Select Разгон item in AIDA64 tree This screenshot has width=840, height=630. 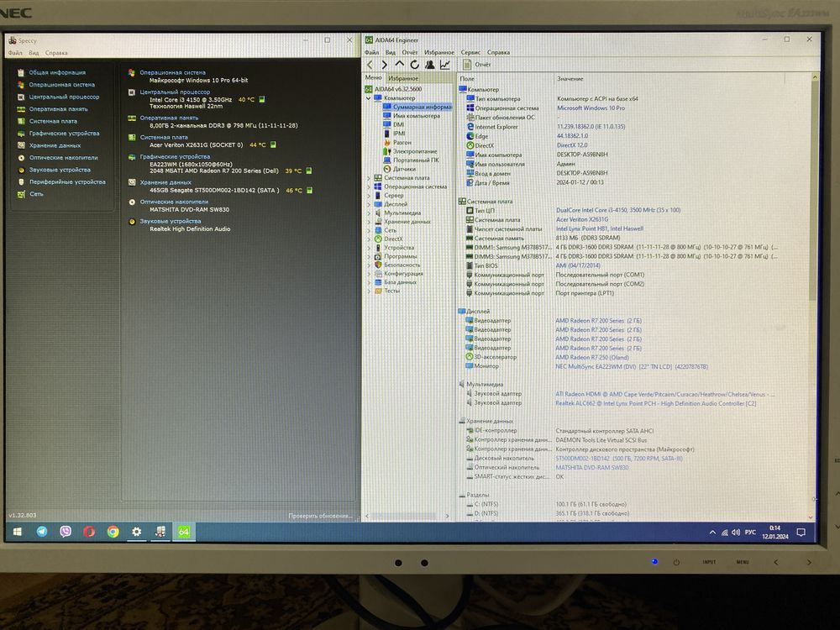(397, 143)
